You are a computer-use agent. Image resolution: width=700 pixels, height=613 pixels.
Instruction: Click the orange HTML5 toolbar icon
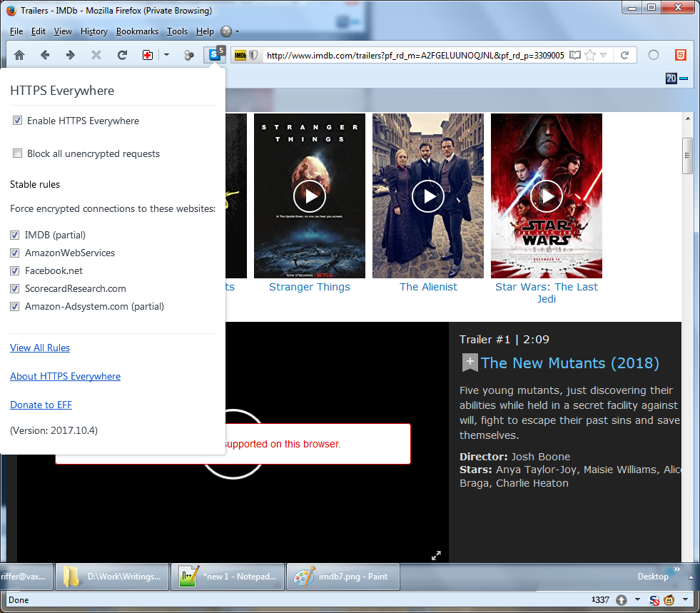680,55
